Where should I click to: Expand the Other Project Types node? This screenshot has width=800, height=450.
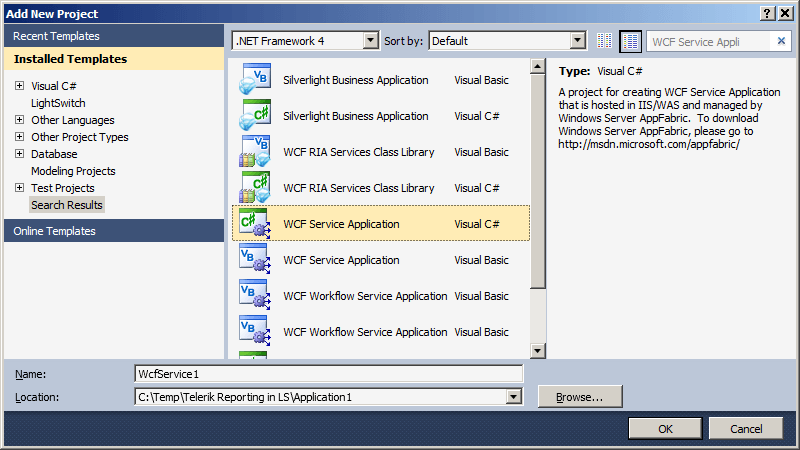19,137
